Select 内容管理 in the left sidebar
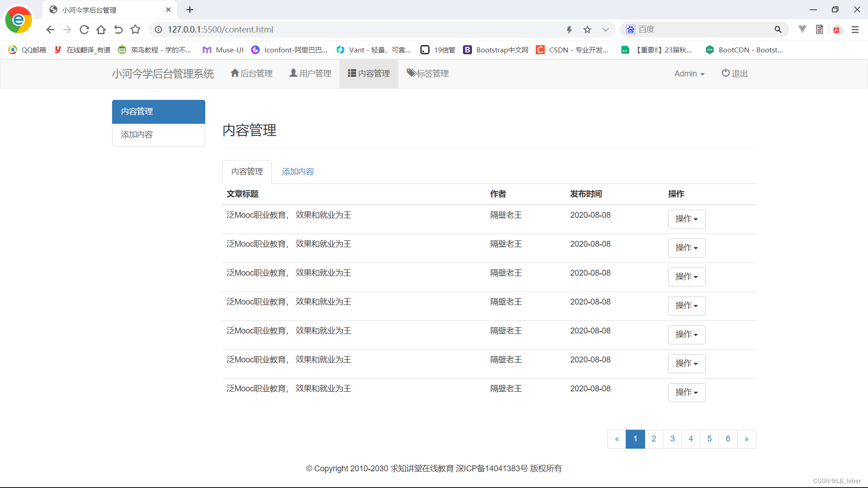 (x=159, y=112)
